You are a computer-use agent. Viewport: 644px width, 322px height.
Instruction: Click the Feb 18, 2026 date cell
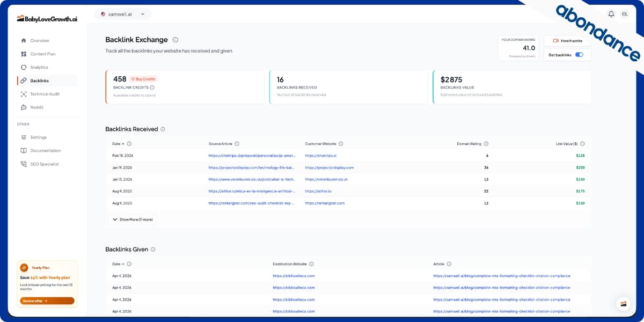pyautogui.click(x=122, y=156)
